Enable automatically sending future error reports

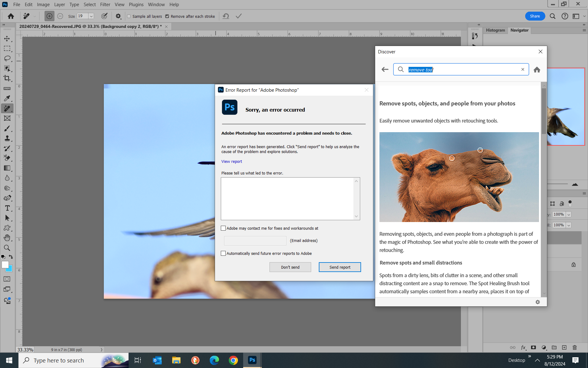click(x=223, y=253)
